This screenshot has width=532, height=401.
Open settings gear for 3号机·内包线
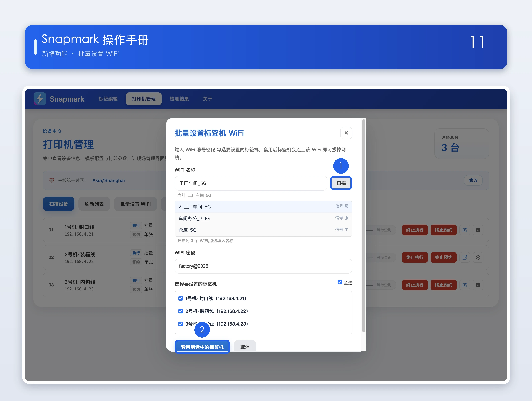pos(478,285)
